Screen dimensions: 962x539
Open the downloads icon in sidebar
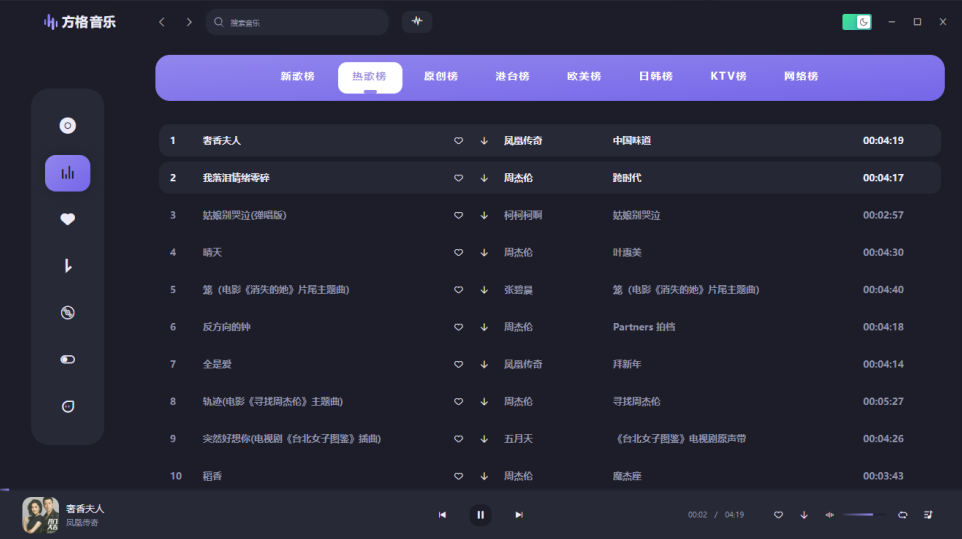pyautogui.click(x=67, y=266)
